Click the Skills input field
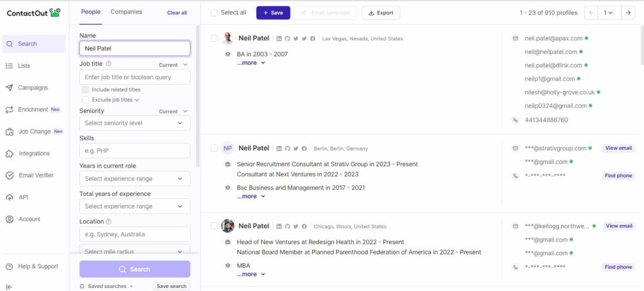 [135, 151]
